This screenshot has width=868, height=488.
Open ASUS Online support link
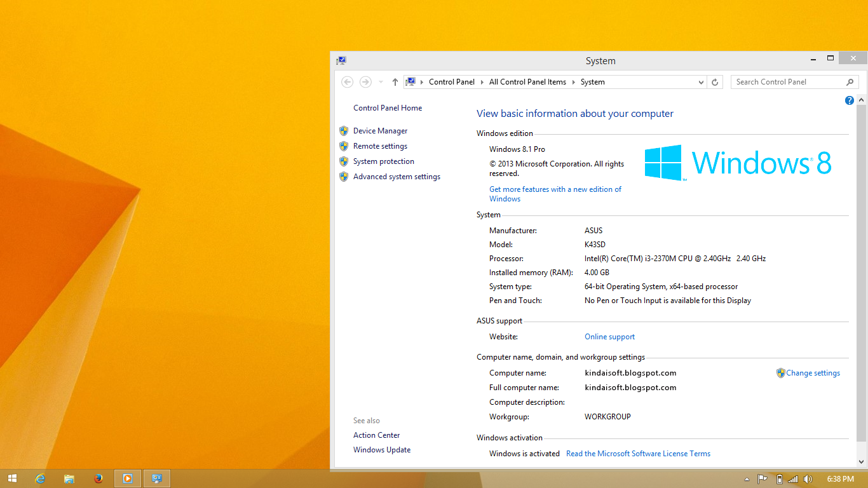(x=610, y=337)
